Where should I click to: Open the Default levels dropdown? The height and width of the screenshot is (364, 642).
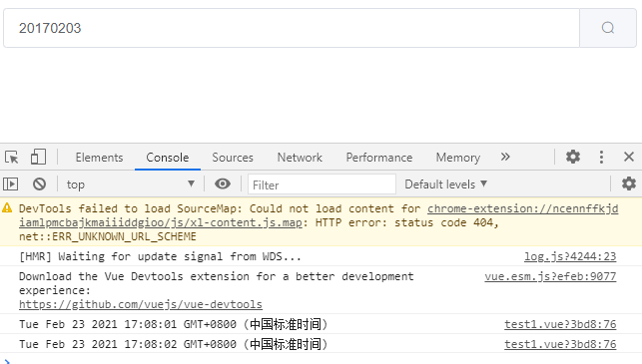(x=446, y=184)
